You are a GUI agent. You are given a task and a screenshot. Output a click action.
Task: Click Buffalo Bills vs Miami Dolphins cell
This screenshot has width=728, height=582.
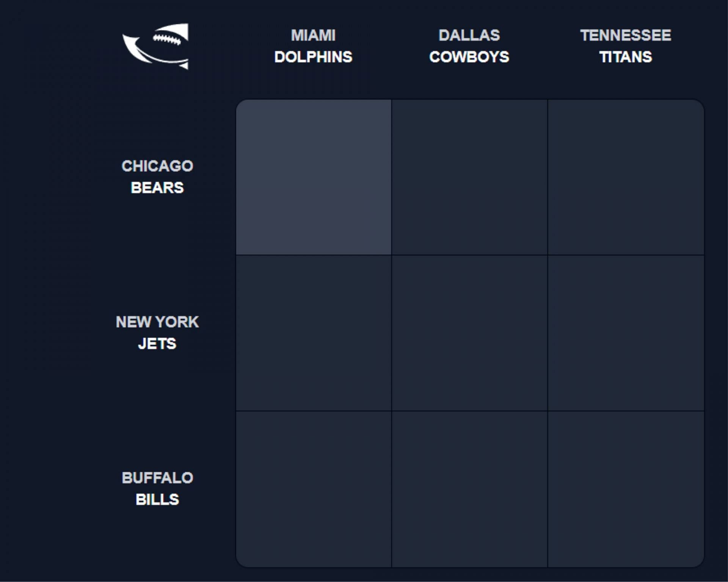point(313,488)
